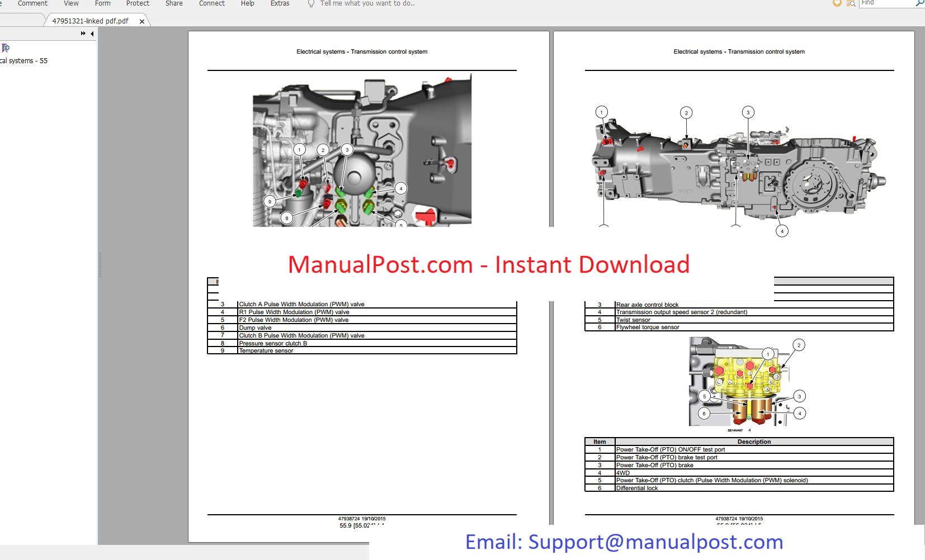Image resolution: width=925 pixels, height=560 pixels.
Task: Select the 47951321-linked pdf.pdf document tab
Action: (x=90, y=21)
